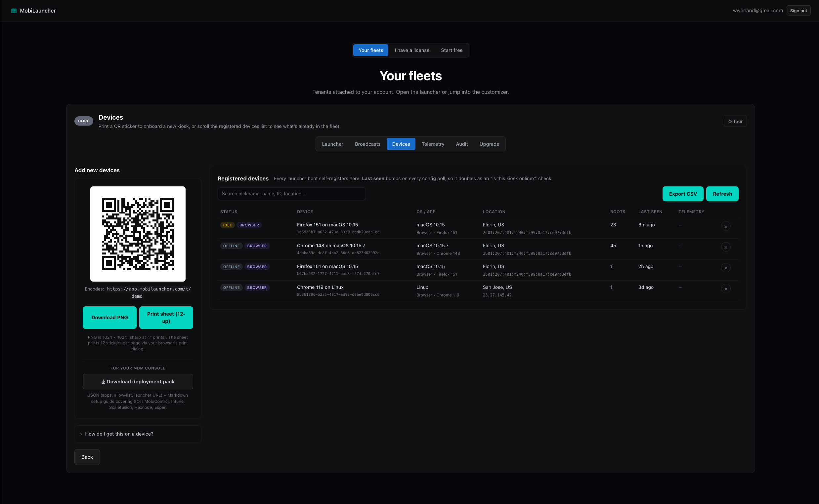This screenshot has height=504, width=819.
Task: Click the OS / APP column header
Action: click(426, 212)
